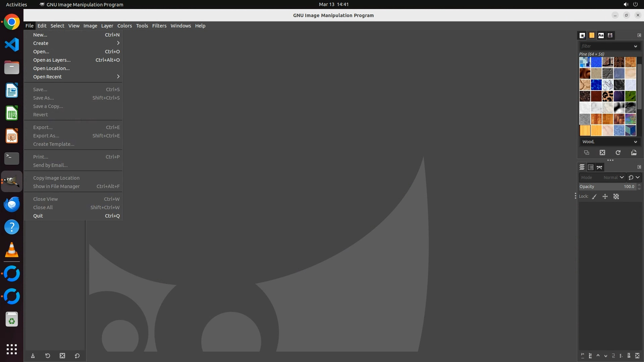Switch to the Paths tab icon
Image resolution: width=644 pixels, height=362 pixels.
click(599, 167)
